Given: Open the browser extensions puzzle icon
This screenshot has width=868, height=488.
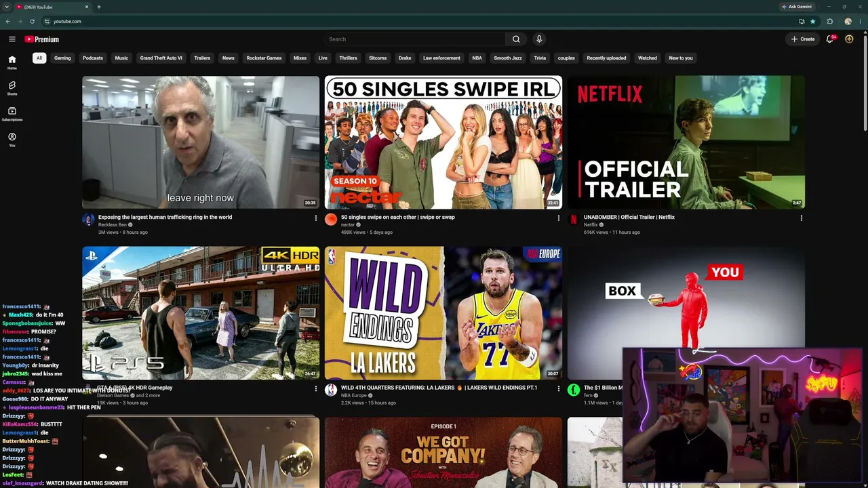Looking at the screenshot, I should click(x=830, y=21).
